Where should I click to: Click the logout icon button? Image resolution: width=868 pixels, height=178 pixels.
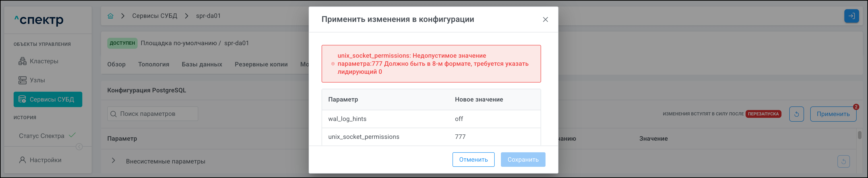(851, 16)
